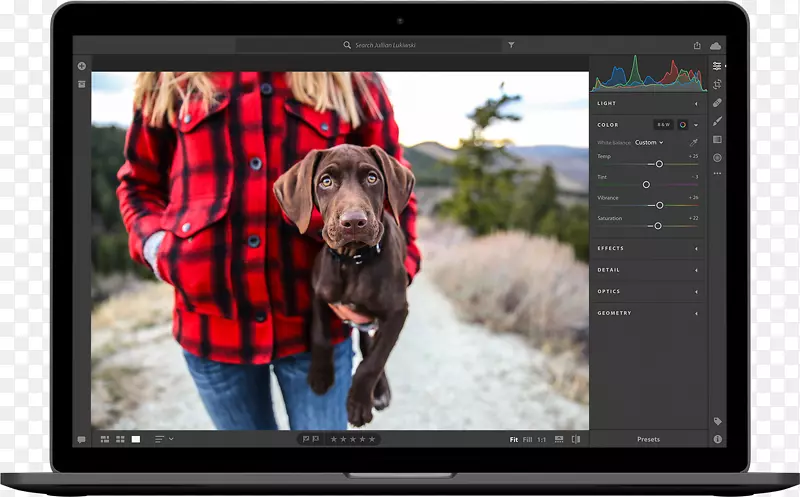
Task: Open the Color Mixer circle icon
Action: pos(683,125)
